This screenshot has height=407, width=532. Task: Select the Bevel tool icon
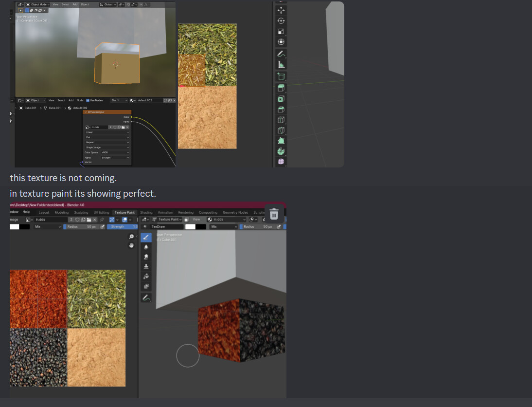(281, 110)
